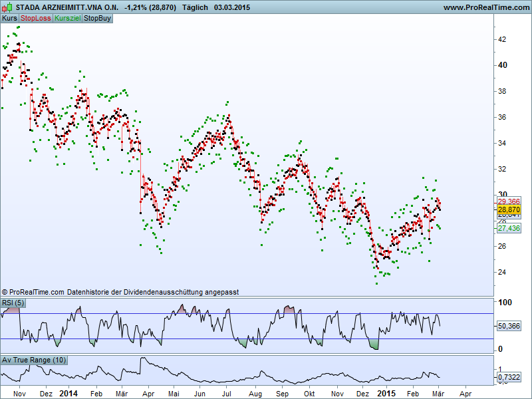This screenshot has height=399, width=532.
Task: Toggle the StopLoss series label
Action: [x=35, y=18]
